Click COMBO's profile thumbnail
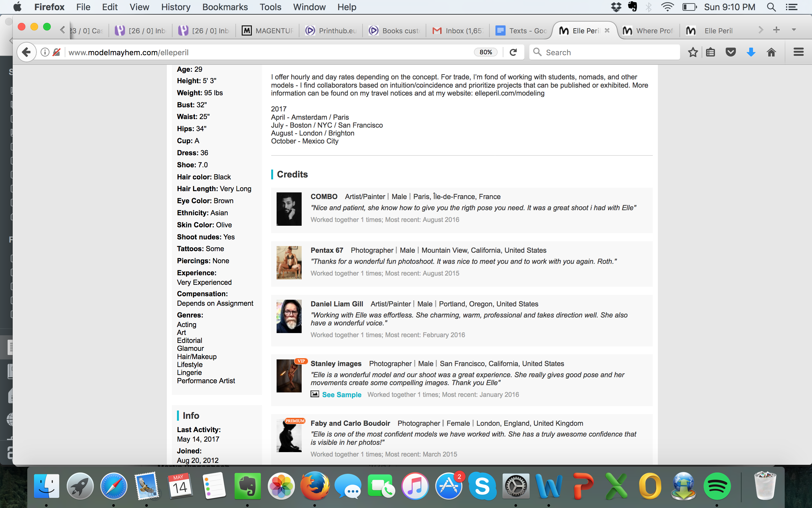Viewport: 812px width, 508px height. pyautogui.click(x=289, y=209)
